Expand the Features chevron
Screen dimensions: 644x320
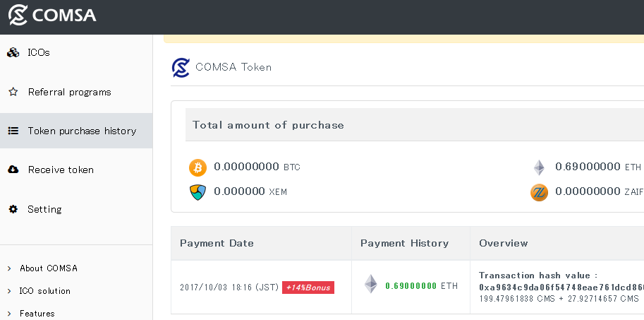[x=9, y=314]
